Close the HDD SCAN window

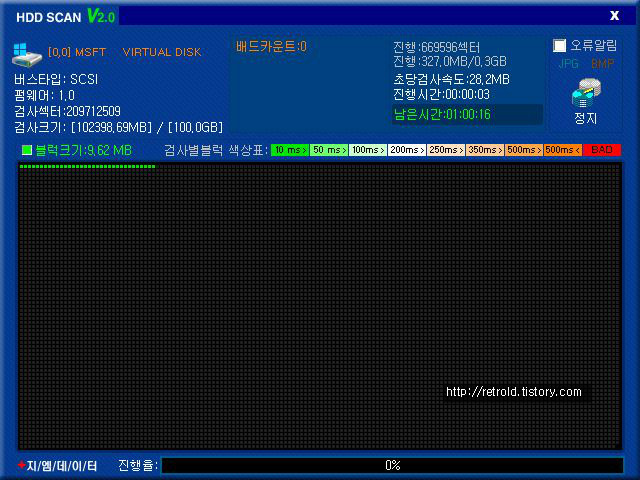pos(614,16)
